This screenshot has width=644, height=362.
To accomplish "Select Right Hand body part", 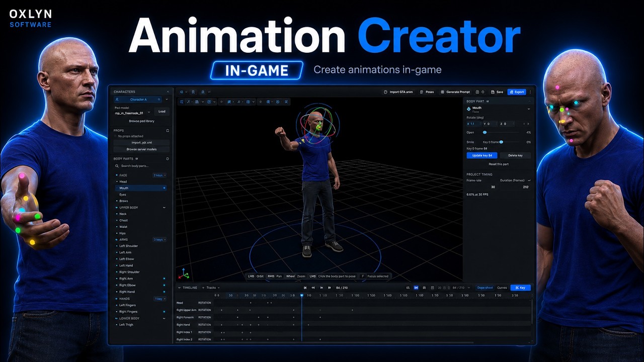I will [127, 292].
